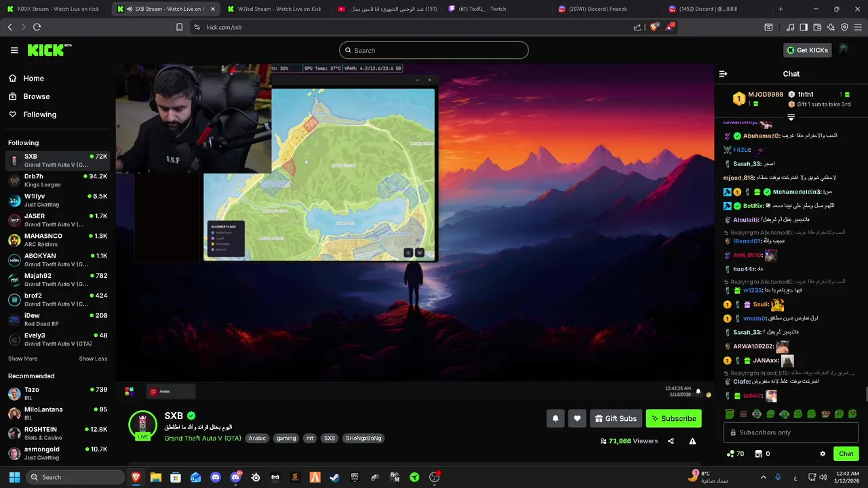This screenshot has height=488, width=868.
Task: Open Brave Wallet toolbar icon
Action: click(x=817, y=27)
